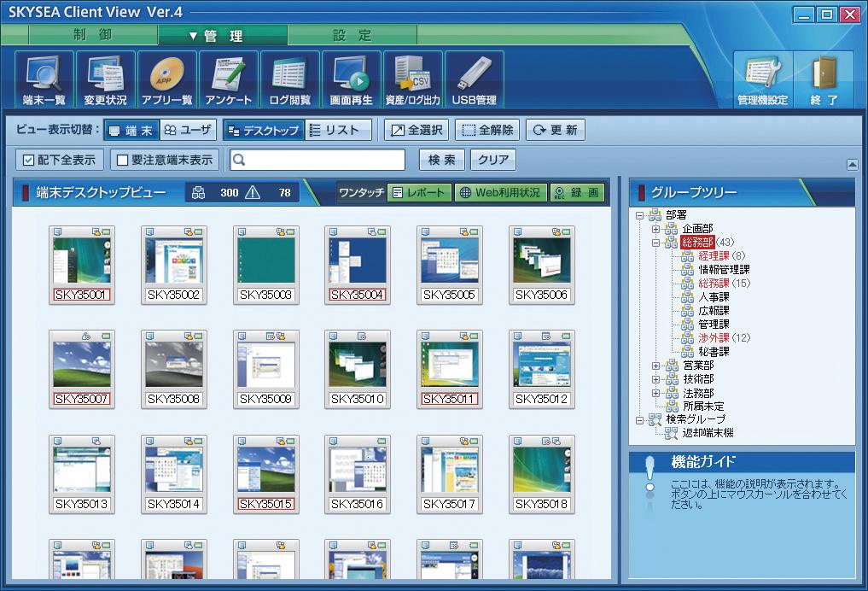Switch view to ユーザ mode
This screenshot has height=591, width=868.
pyautogui.click(x=186, y=131)
